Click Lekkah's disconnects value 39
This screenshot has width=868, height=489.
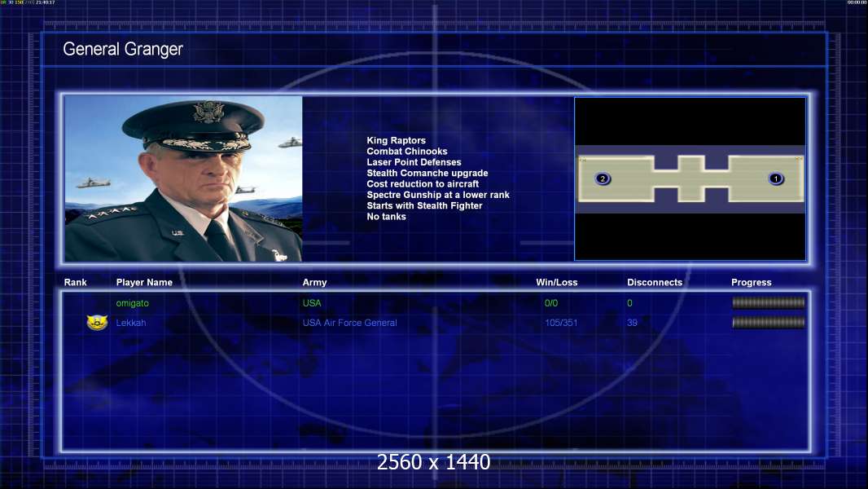[x=632, y=322]
